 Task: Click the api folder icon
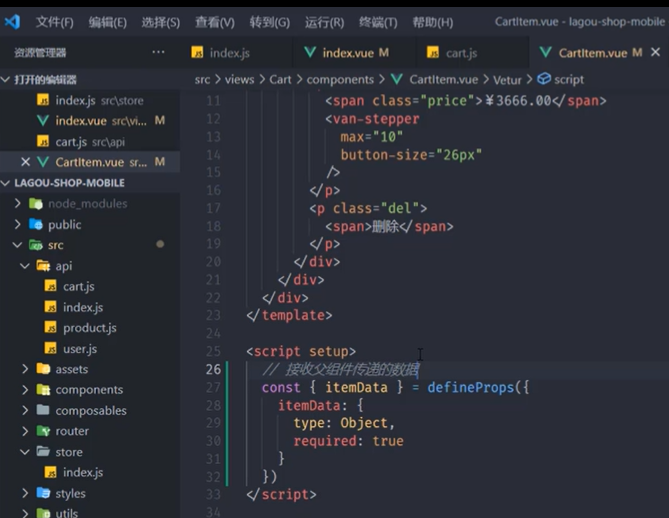pyautogui.click(x=43, y=266)
